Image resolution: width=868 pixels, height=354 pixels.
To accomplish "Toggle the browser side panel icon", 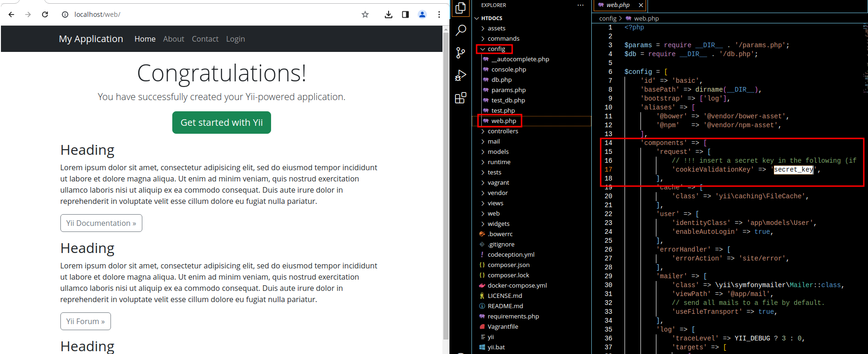I will point(405,14).
